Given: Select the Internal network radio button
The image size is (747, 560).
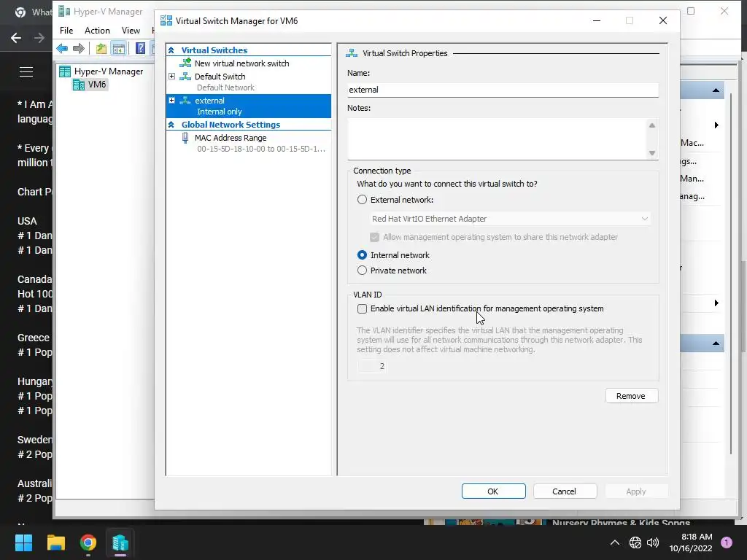Looking at the screenshot, I should [x=362, y=255].
